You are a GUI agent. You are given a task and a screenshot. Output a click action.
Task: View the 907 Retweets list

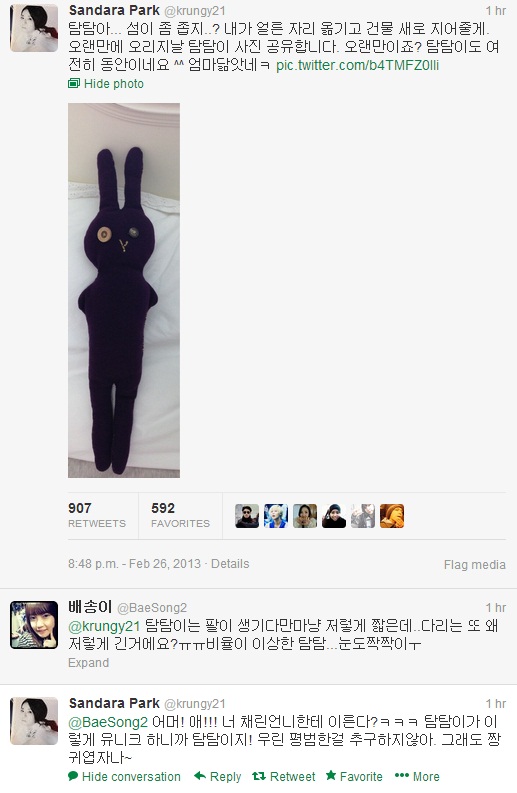[x=97, y=515]
